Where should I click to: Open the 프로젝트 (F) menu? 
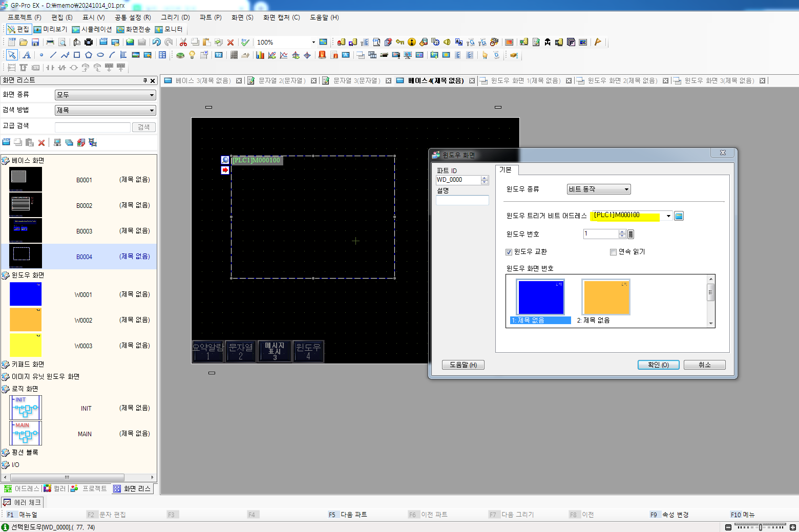point(24,17)
